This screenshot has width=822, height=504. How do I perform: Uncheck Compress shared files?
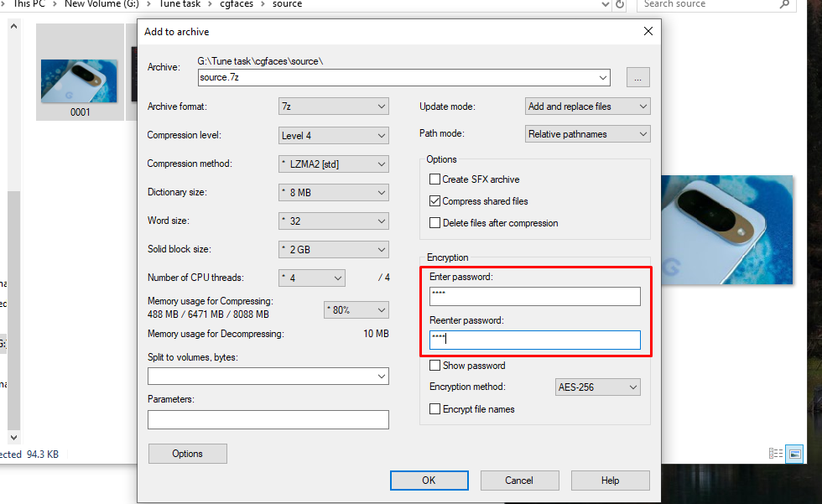[434, 200]
